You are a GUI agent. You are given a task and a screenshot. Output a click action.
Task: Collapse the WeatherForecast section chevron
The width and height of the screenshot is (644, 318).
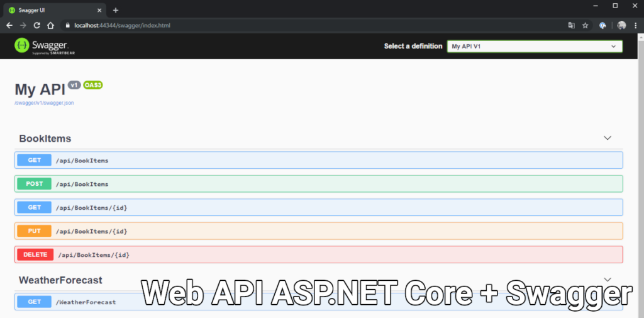(608, 280)
